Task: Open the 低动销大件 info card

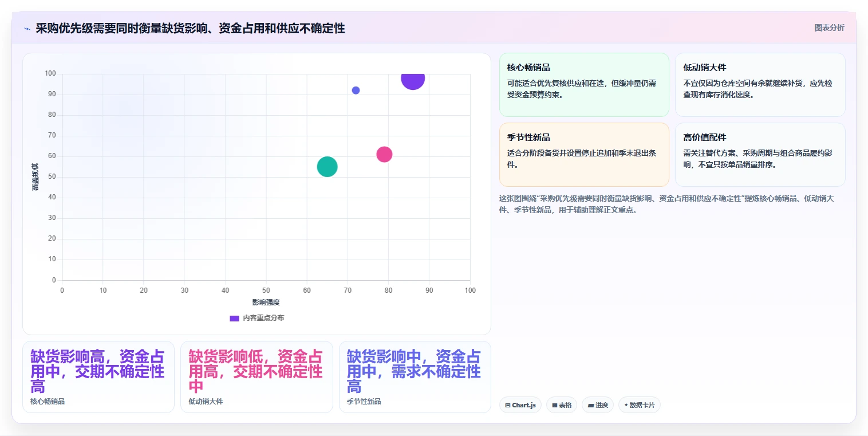Action: click(760, 85)
